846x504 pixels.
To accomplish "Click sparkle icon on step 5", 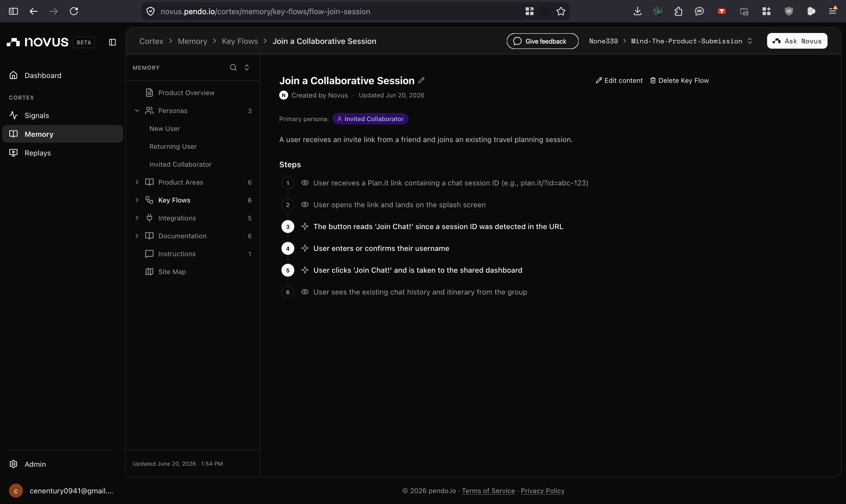I will 305,270.
